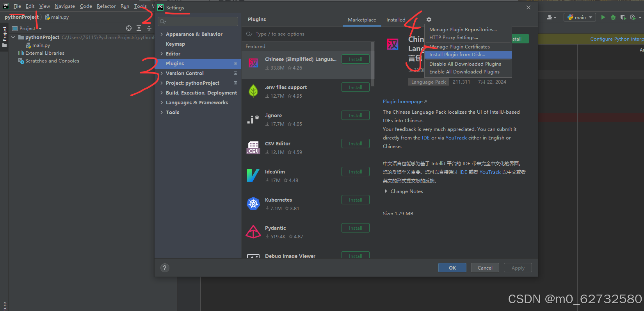Screen dimensions: 644x311
Task: Click the green Run button in the toolbar
Action: (603, 17)
